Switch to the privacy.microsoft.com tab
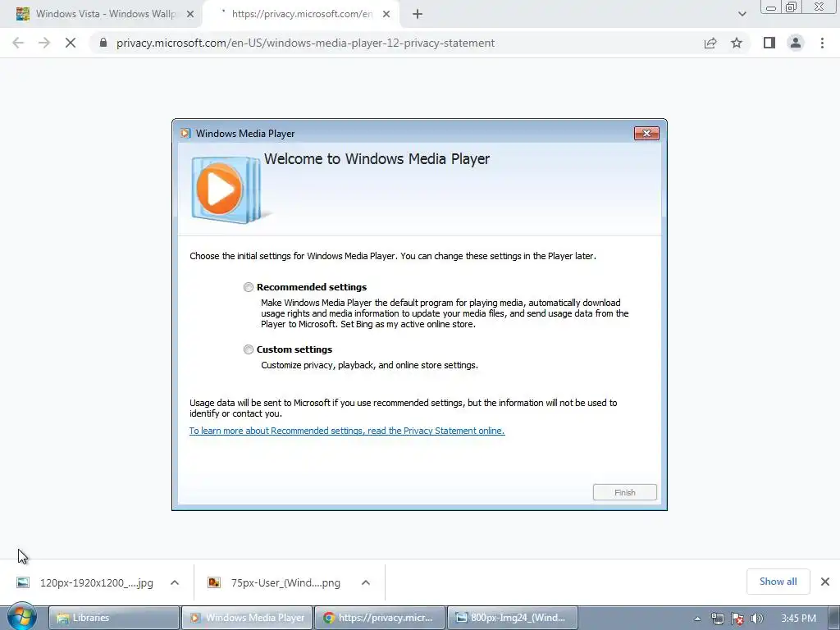This screenshot has width=840, height=630. [x=301, y=14]
